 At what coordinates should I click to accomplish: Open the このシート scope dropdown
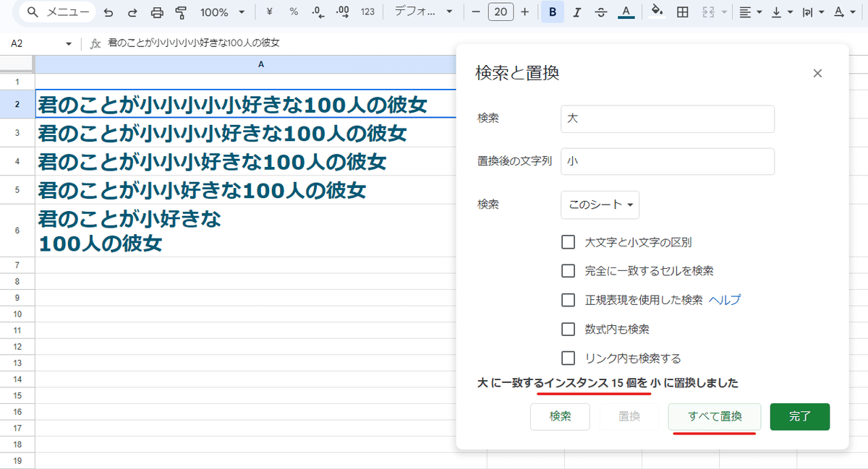pyautogui.click(x=600, y=205)
